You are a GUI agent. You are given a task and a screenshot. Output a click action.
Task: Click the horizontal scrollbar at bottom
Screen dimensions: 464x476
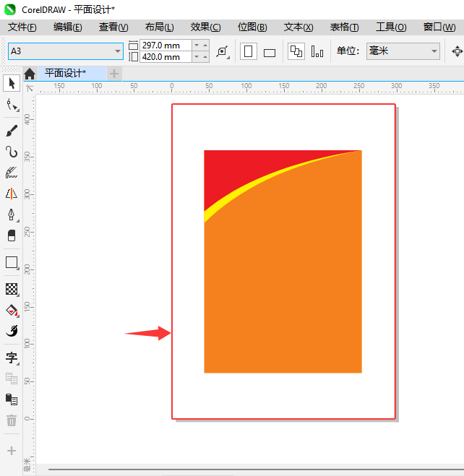pyautogui.click(x=256, y=469)
